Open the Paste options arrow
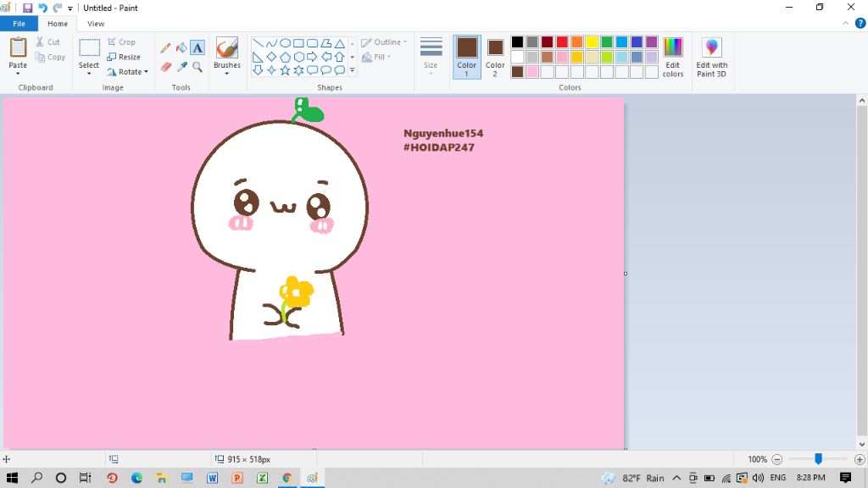Viewport: 868px width, 488px height. click(18, 74)
